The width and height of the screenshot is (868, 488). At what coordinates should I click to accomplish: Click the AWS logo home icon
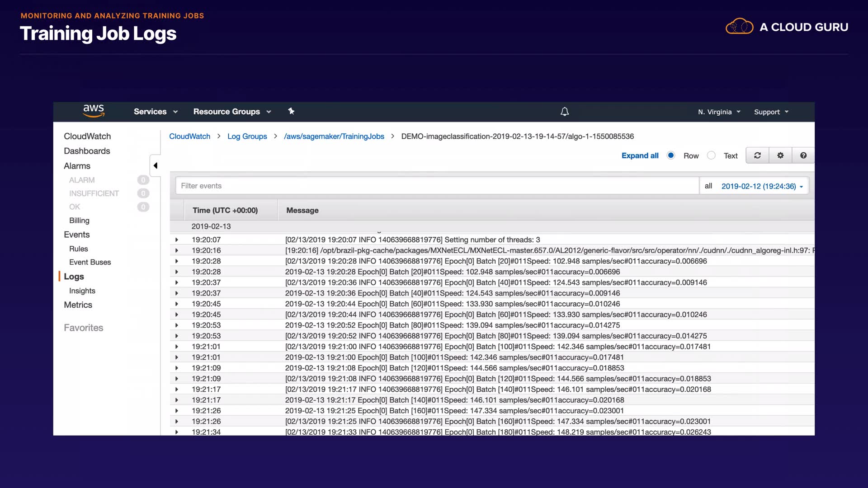coord(94,111)
